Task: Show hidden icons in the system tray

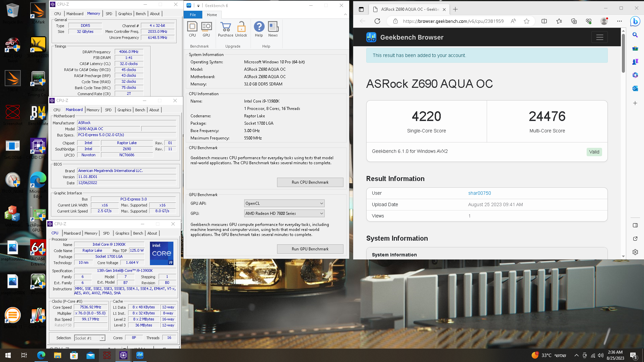Action: coord(576,355)
